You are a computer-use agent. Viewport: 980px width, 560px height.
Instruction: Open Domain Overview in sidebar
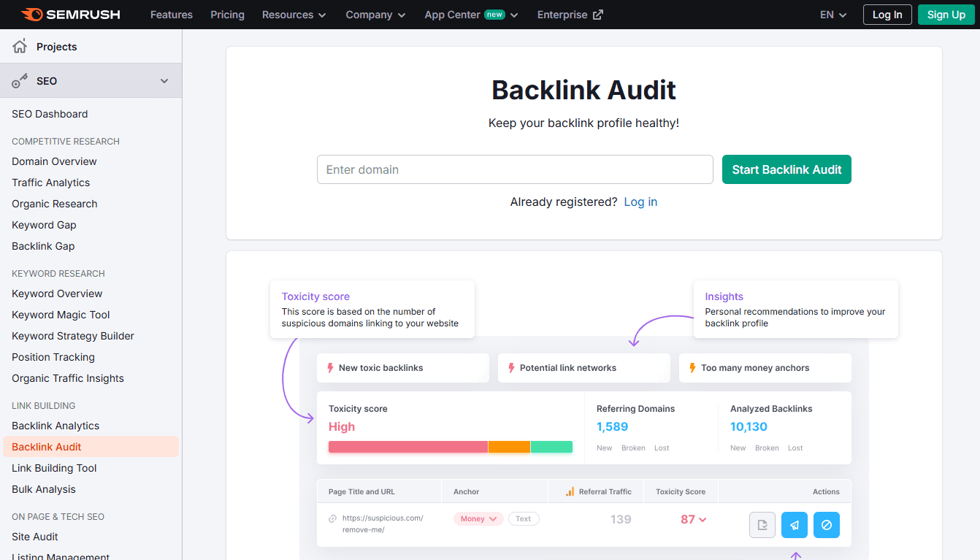(x=54, y=161)
